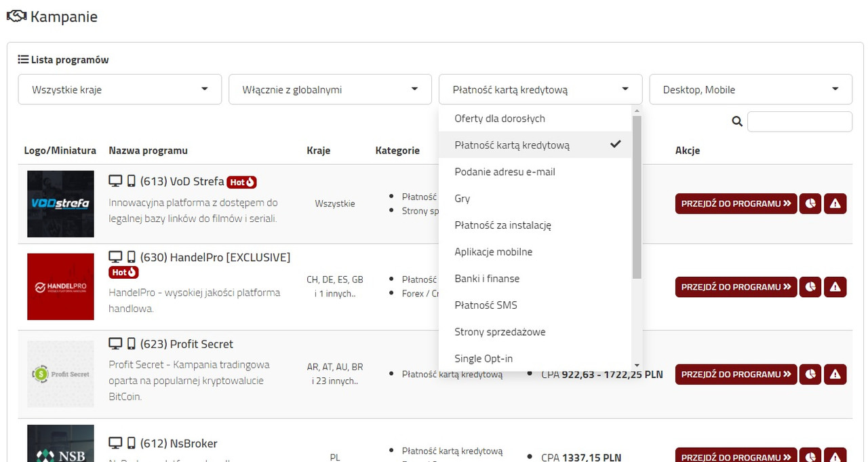Click mobile device icon for NsBroker

coord(132,444)
